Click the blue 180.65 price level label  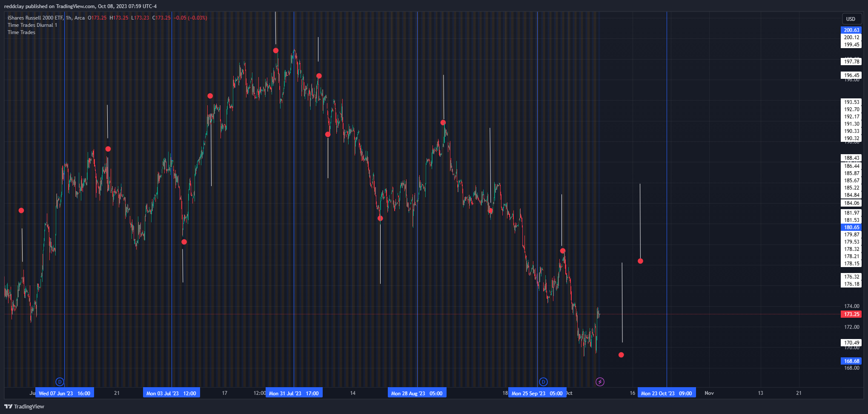(851, 227)
